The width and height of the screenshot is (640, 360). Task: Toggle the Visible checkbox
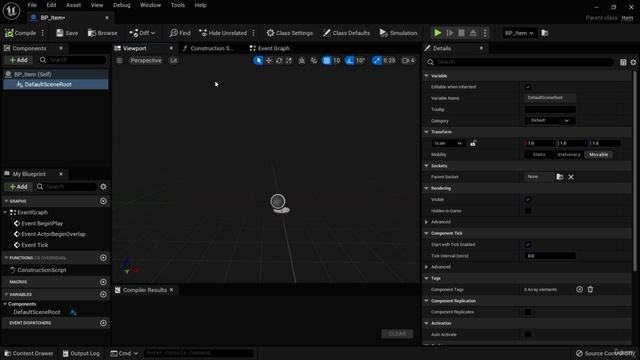click(528, 200)
